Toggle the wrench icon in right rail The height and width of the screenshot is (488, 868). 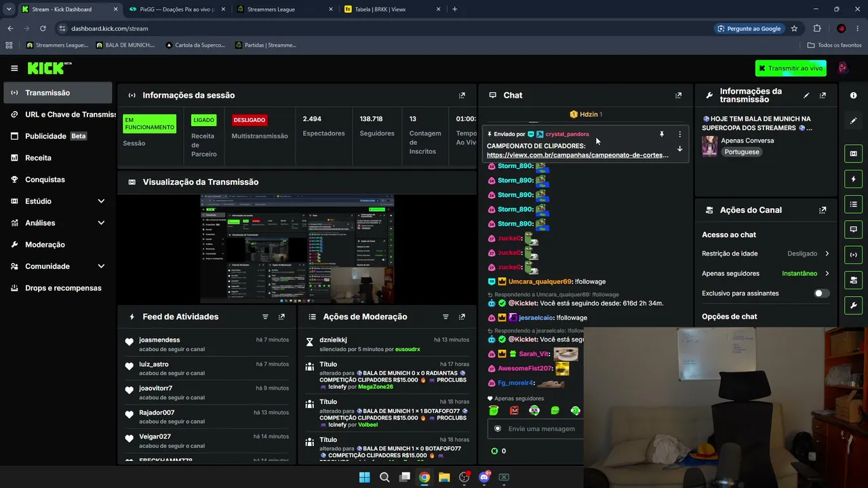point(853,306)
